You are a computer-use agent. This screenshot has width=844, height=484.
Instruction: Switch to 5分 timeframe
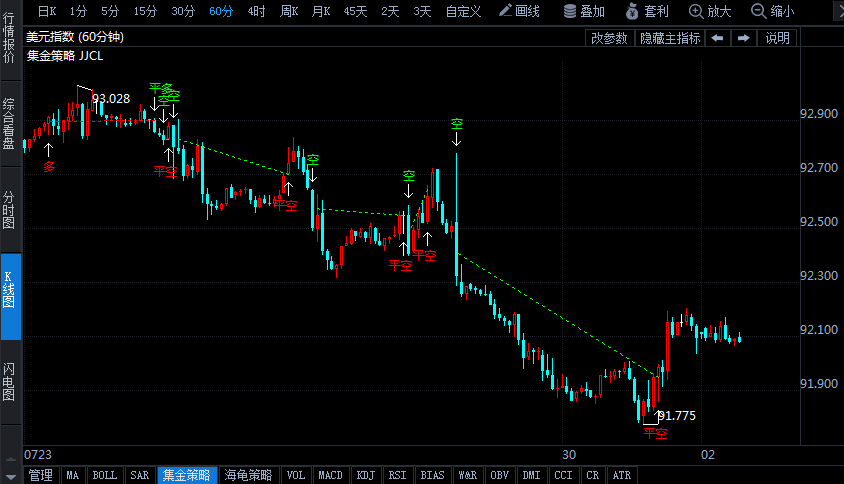(x=110, y=11)
